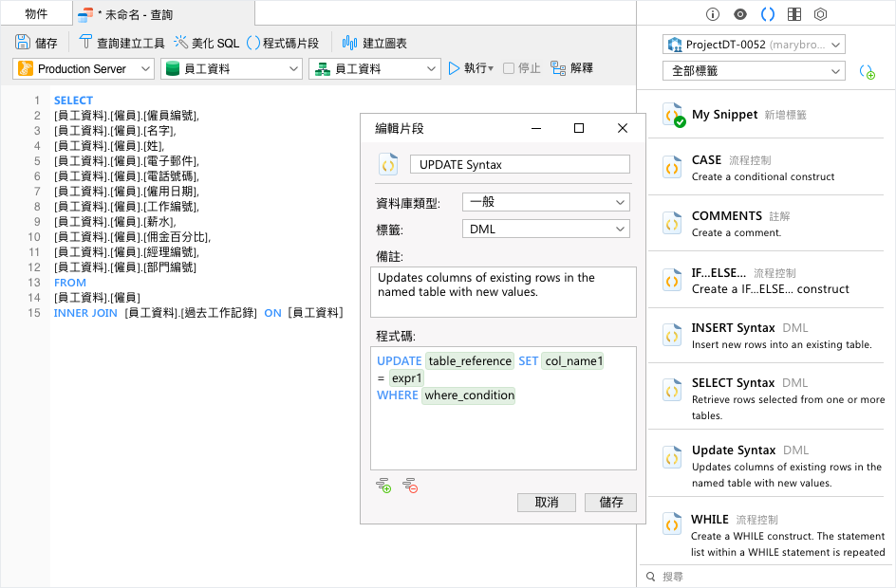Click INNER JOIN keyword on line 15
Image resolution: width=896 pixels, height=588 pixels.
click(85, 313)
